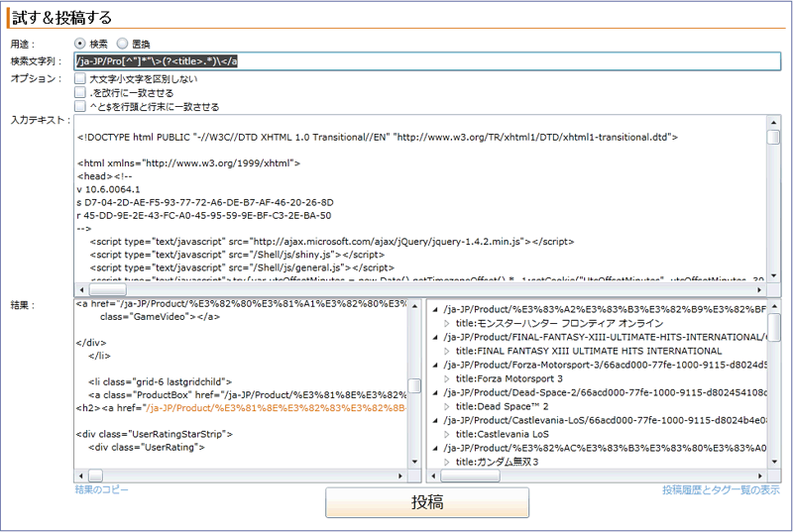Image resolution: width=793 pixels, height=532 pixels.
Task: Expand title:モンスターハンター フロンティア オンライン group
Action: click(x=447, y=323)
